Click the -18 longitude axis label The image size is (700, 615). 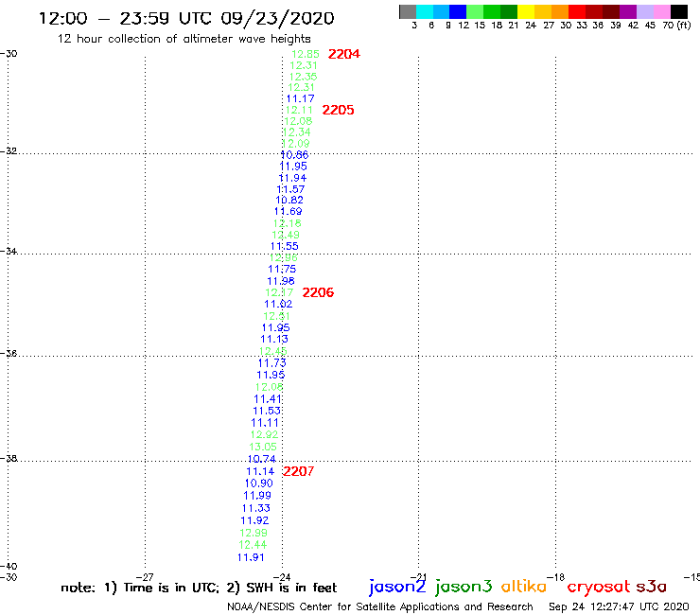pyautogui.click(x=556, y=577)
